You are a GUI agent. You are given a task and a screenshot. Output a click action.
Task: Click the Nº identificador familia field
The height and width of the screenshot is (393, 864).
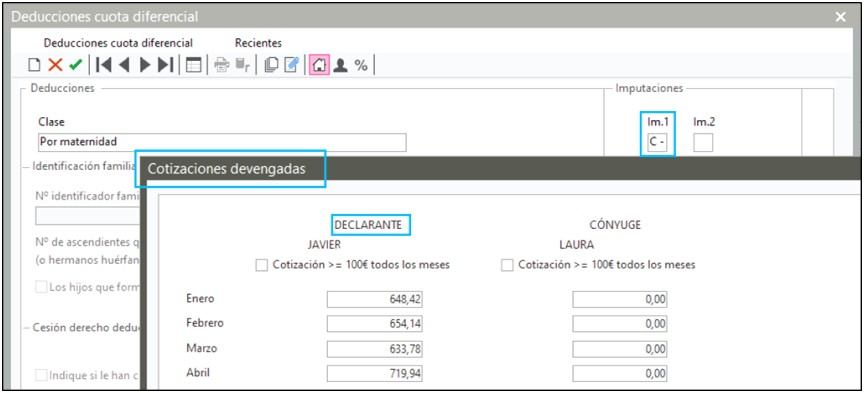(88, 216)
